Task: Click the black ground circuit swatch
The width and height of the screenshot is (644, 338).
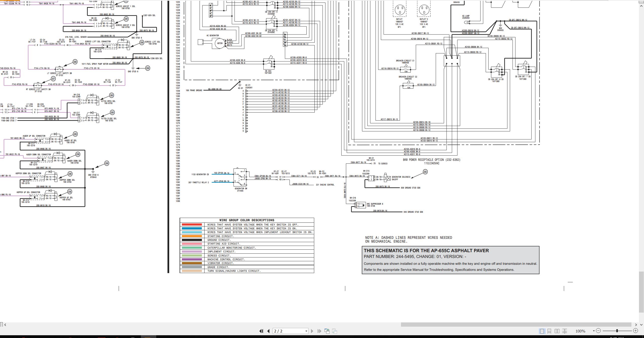Action: (192, 240)
